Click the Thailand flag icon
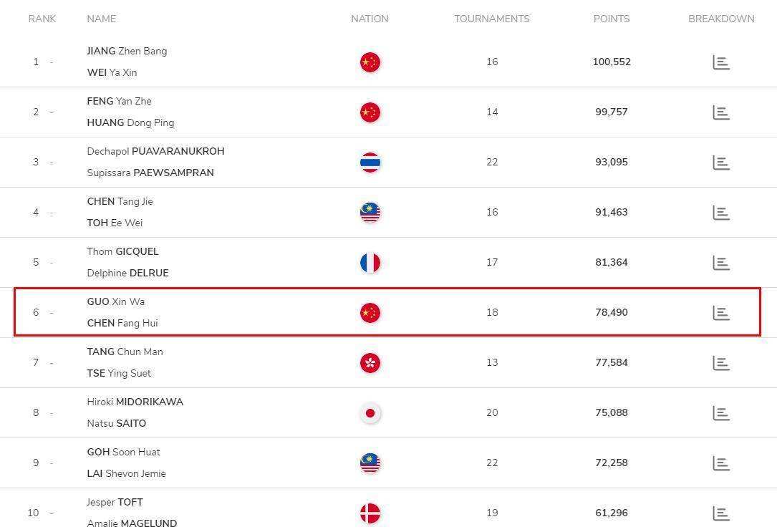This screenshot has height=532, width=777. click(370, 163)
